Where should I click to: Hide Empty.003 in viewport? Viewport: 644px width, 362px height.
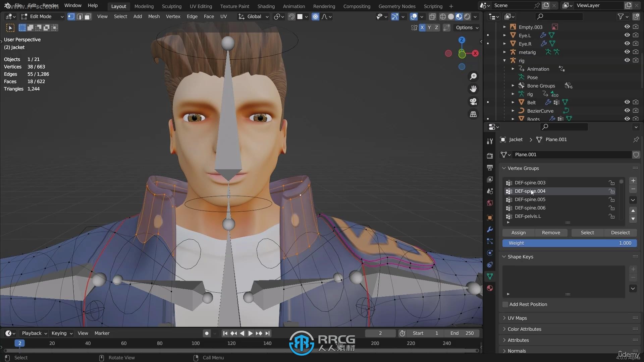coord(627,27)
